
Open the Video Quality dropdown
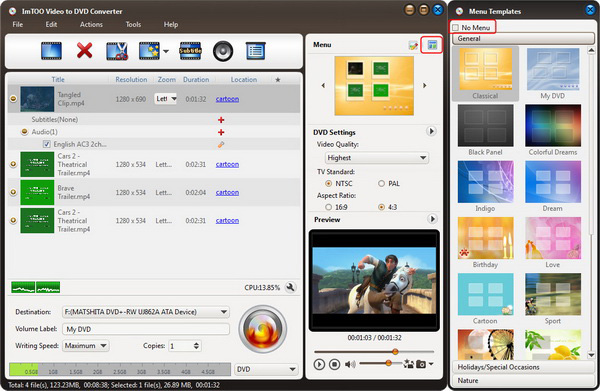(x=377, y=158)
